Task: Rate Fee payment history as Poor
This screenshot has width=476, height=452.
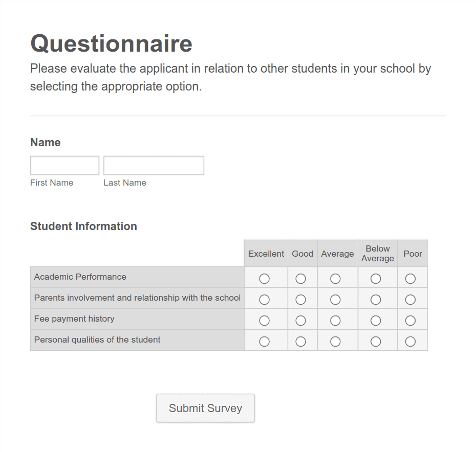Action: pos(410,321)
